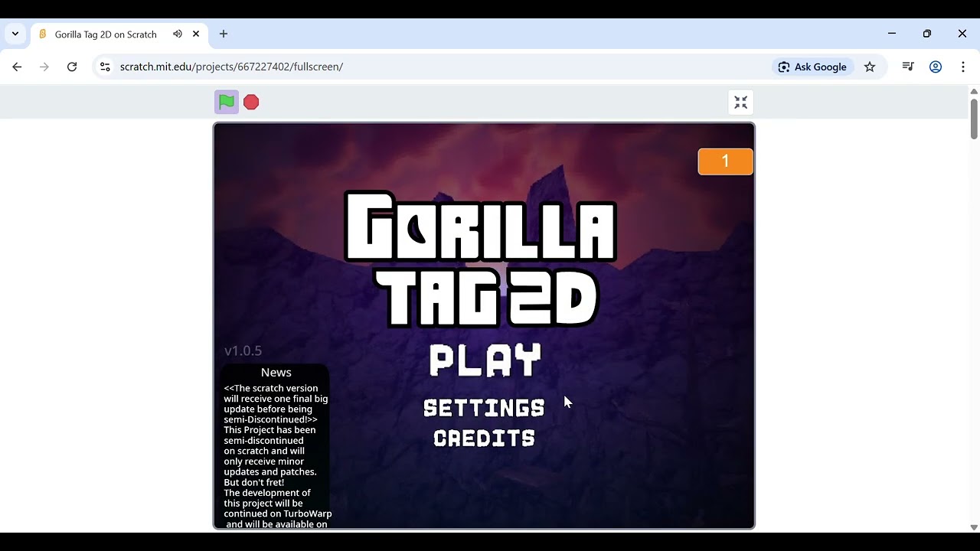The width and height of the screenshot is (980, 551).
Task: Click the scrollbar down arrow
Action: click(974, 527)
